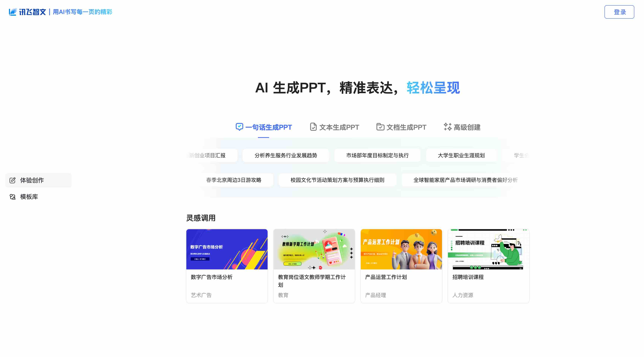Open the 数字广告市场分析 template thumbnail
The width and height of the screenshot is (644, 357).
click(x=227, y=249)
